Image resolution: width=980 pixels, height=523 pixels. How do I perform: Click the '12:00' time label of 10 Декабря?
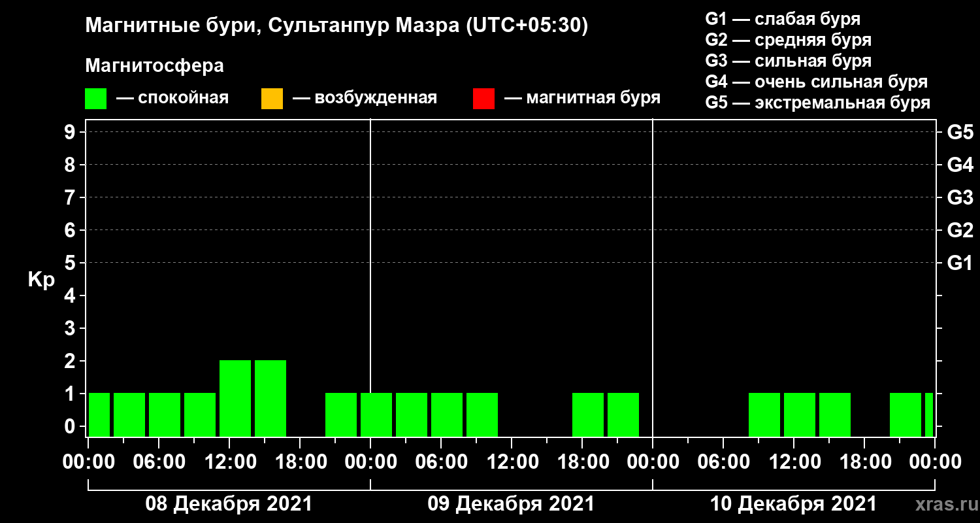click(x=794, y=462)
